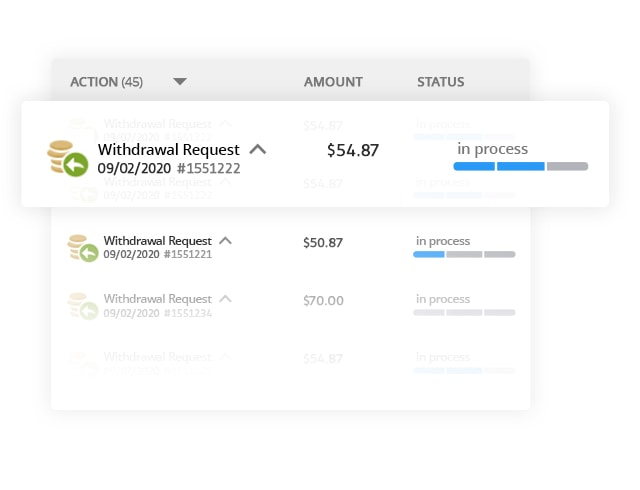
Task: Click the progress bar of $50.87 row
Action: point(464,254)
